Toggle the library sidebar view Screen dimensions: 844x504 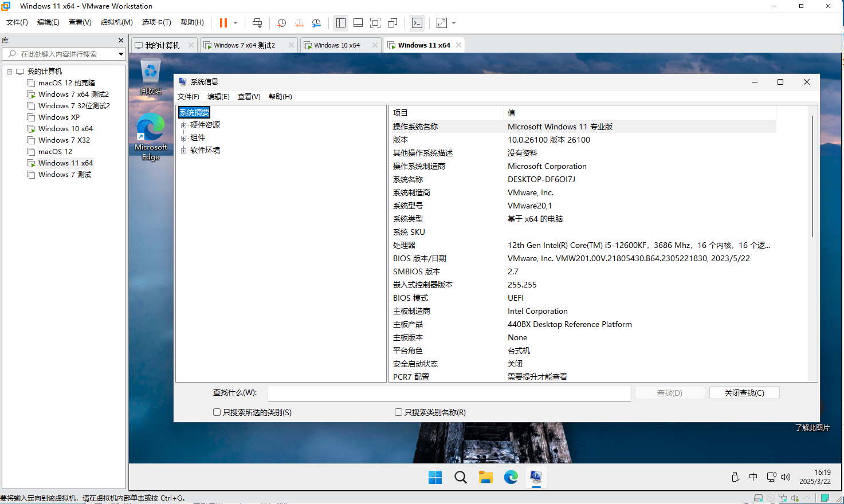pyautogui.click(x=341, y=23)
